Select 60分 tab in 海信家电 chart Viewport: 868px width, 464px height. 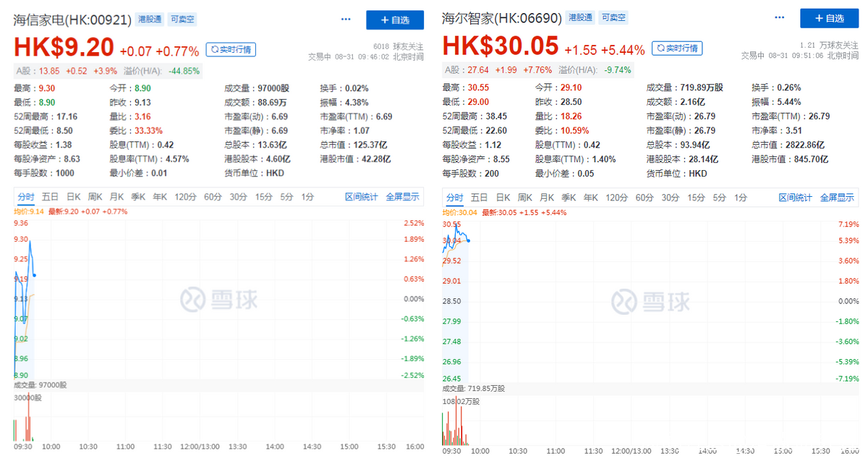click(213, 197)
